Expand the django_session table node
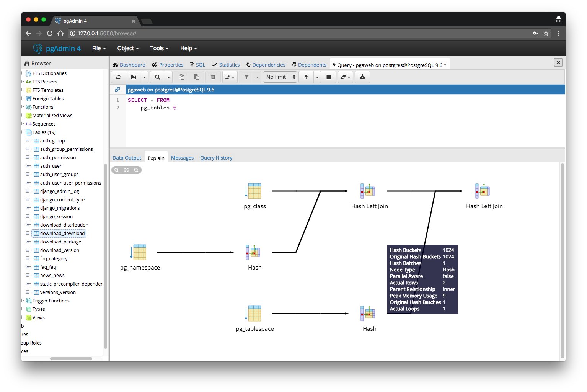The height and width of the screenshot is (392, 587). [28, 216]
